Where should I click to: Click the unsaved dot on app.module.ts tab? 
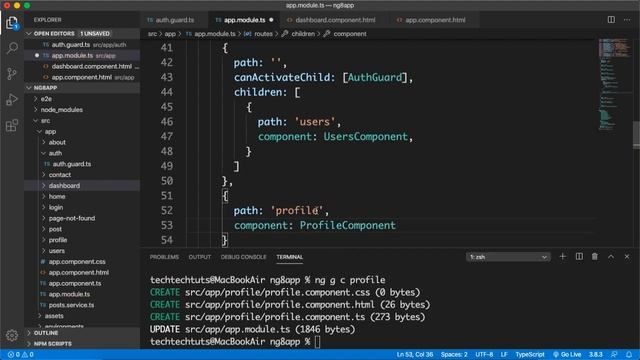(x=271, y=20)
